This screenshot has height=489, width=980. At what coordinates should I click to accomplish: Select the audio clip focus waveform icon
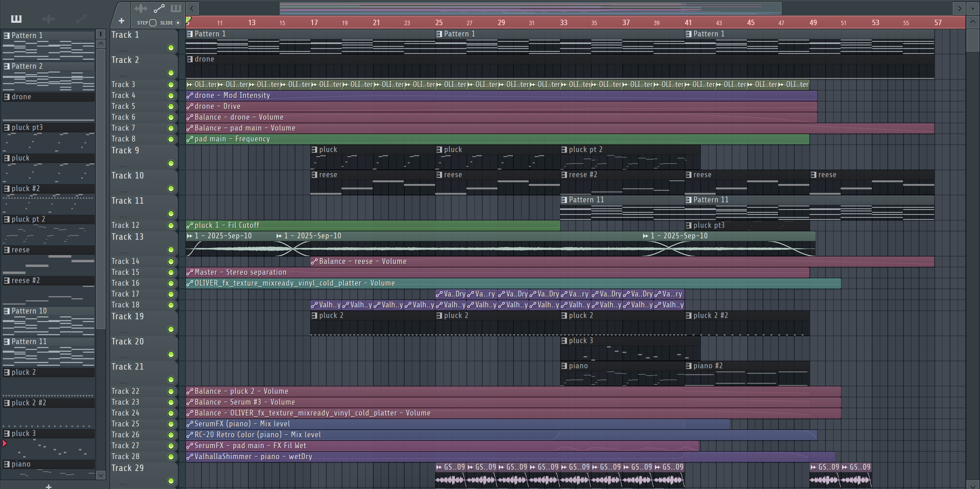141,8
